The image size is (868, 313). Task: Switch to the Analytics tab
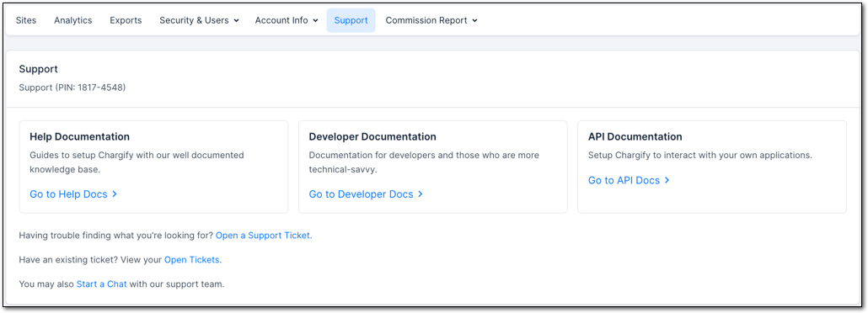click(x=73, y=20)
